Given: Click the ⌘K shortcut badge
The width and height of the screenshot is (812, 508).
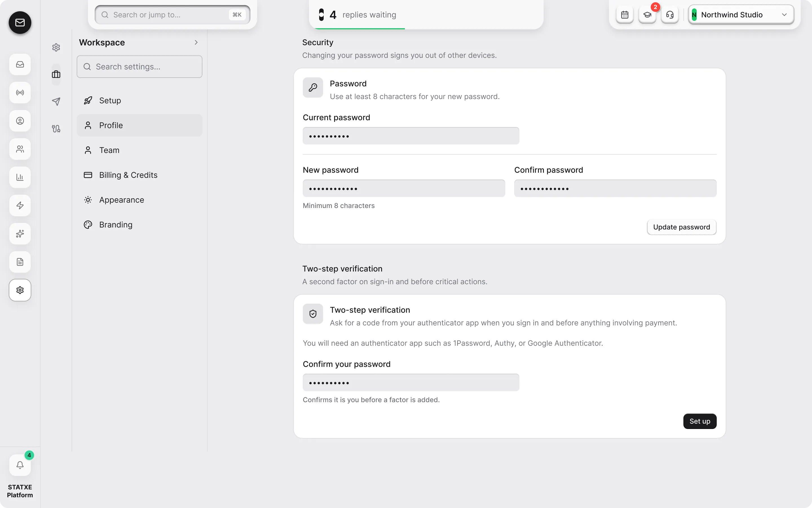Looking at the screenshot, I should coord(237,15).
